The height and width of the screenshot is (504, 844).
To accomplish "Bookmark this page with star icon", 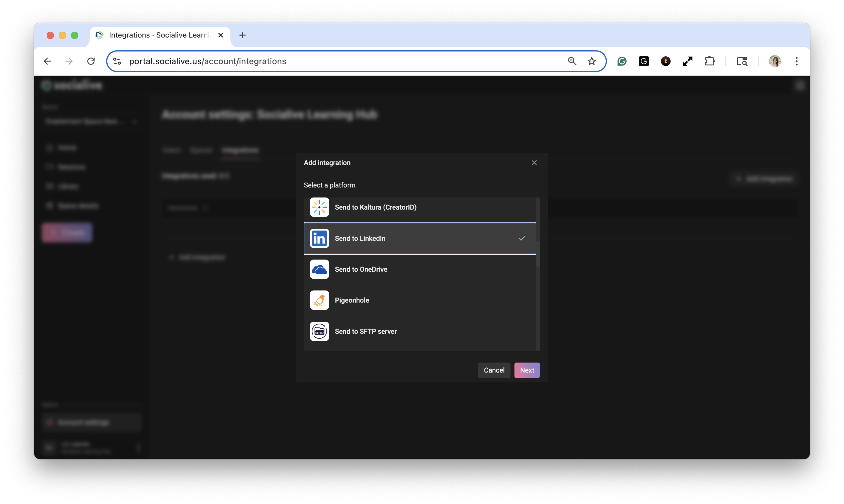I will [591, 61].
